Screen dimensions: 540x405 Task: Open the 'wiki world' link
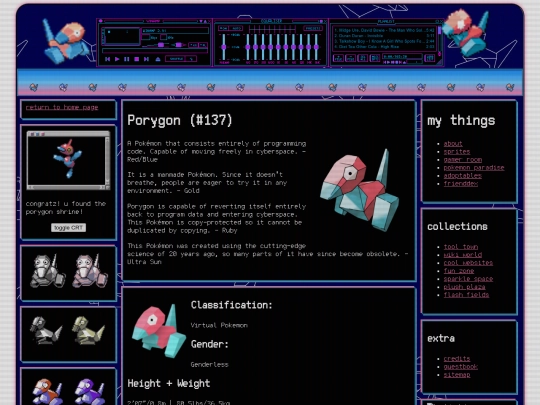point(463,255)
